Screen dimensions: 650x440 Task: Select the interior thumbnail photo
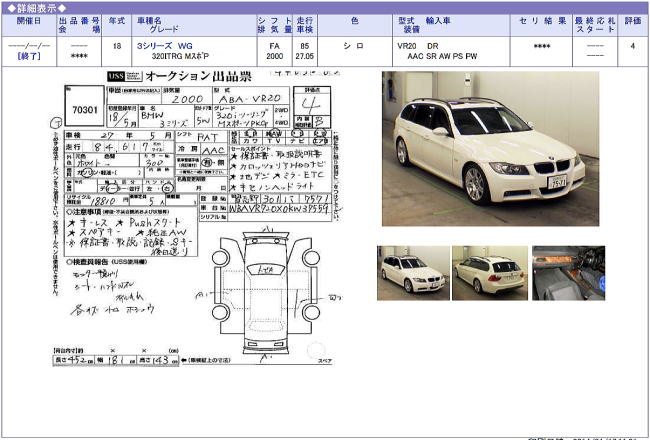pyautogui.click(x=568, y=273)
